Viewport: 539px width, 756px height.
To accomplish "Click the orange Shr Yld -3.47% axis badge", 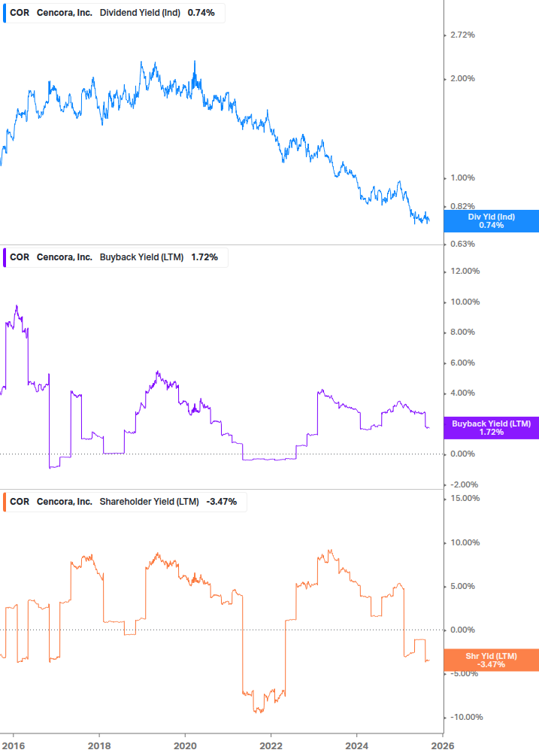I will point(492,660).
